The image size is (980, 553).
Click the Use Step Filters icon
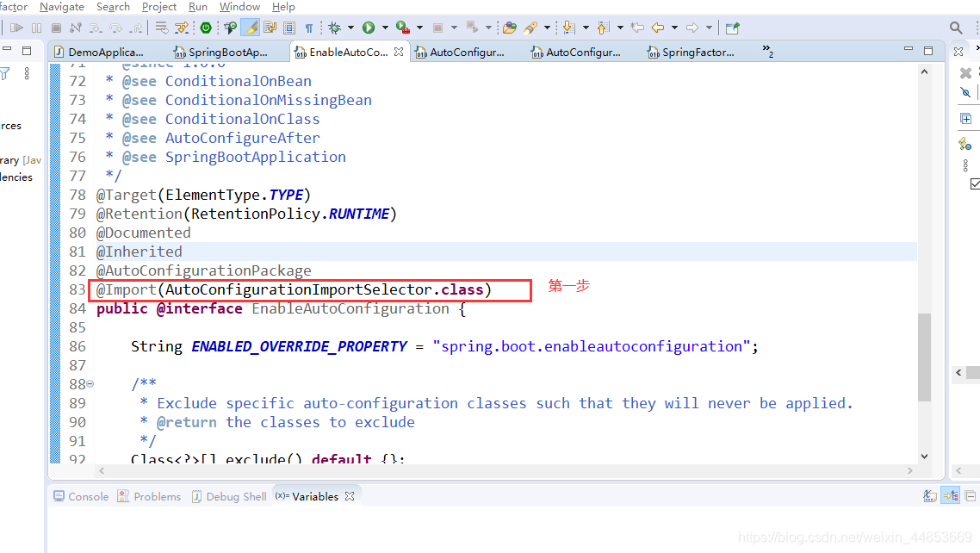tap(182, 28)
